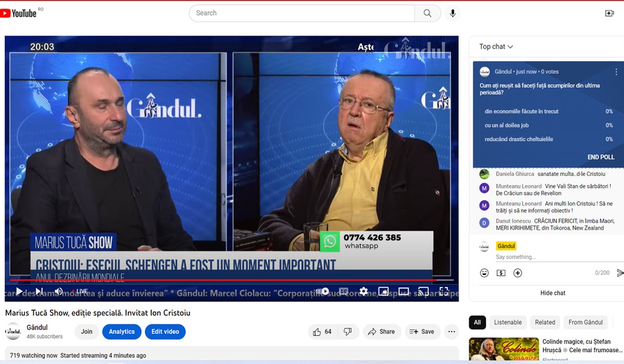Open the Colinde magice video thumbnail
Image resolution: width=624 pixels, height=364 pixels.
[504, 350]
